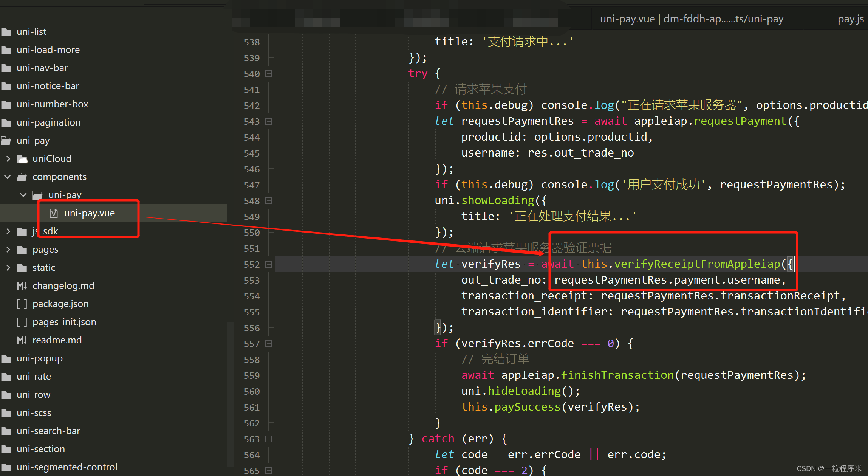Screen dimensions: 868x476
Task: Collapse the nested uni-pay folder
Action: (23, 195)
